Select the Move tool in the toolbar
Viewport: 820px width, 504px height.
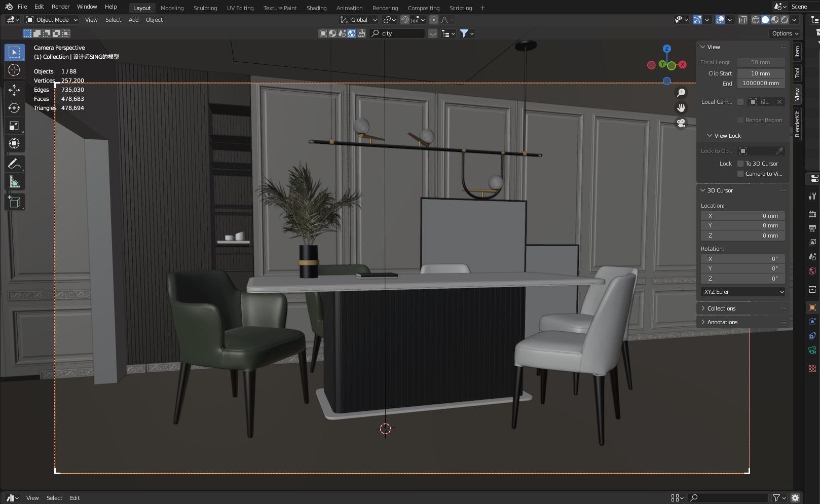click(14, 90)
